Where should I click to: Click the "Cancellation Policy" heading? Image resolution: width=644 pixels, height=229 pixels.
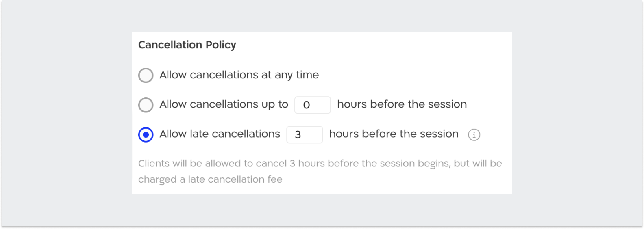[x=187, y=45]
